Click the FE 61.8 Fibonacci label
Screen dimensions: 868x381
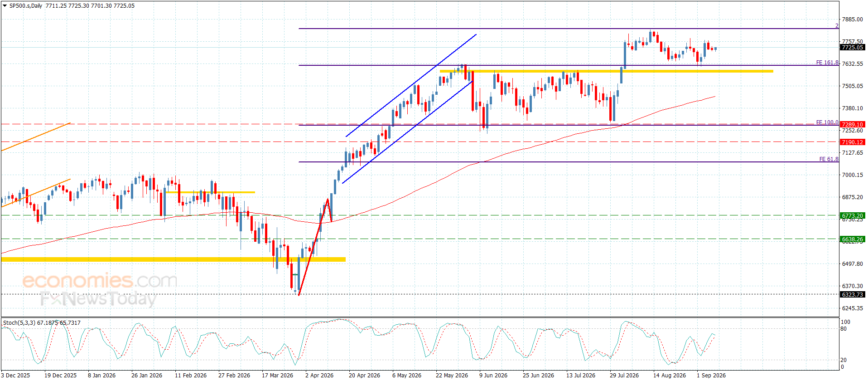pos(829,159)
